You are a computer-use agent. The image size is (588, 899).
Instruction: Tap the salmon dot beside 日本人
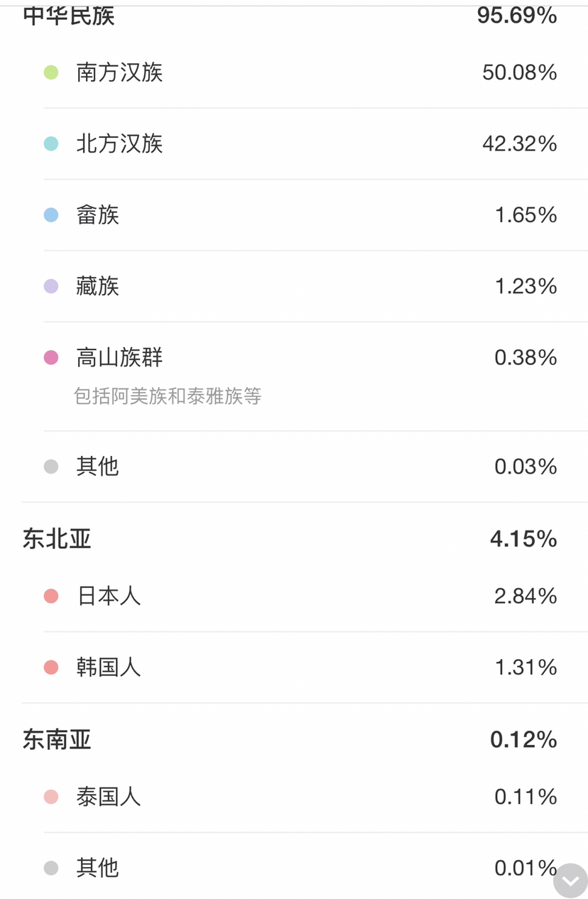click(51, 596)
